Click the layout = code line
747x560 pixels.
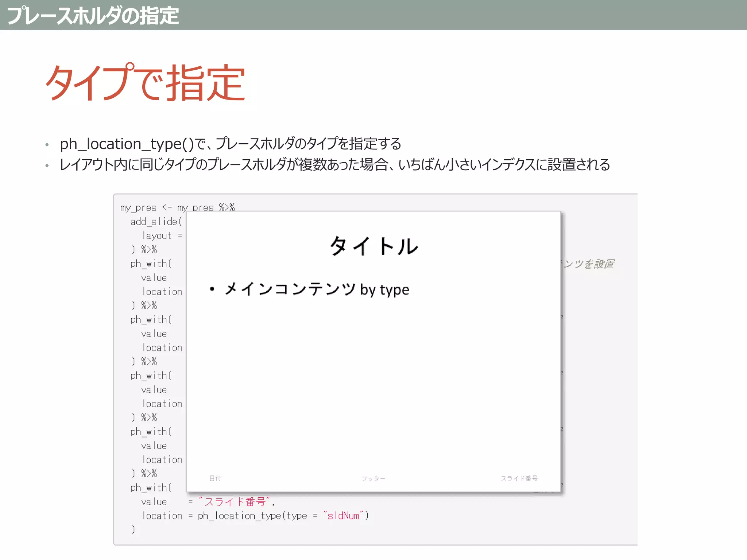162,236
